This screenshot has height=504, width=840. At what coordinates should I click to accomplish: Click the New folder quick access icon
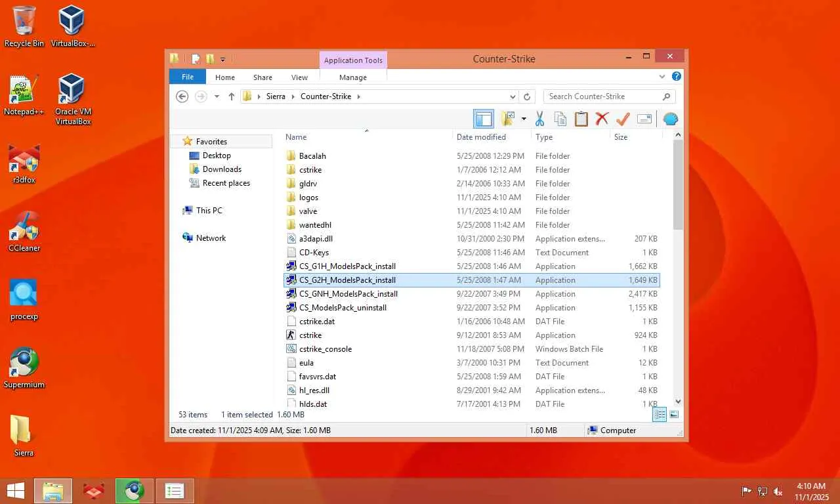[x=210, y=59]
